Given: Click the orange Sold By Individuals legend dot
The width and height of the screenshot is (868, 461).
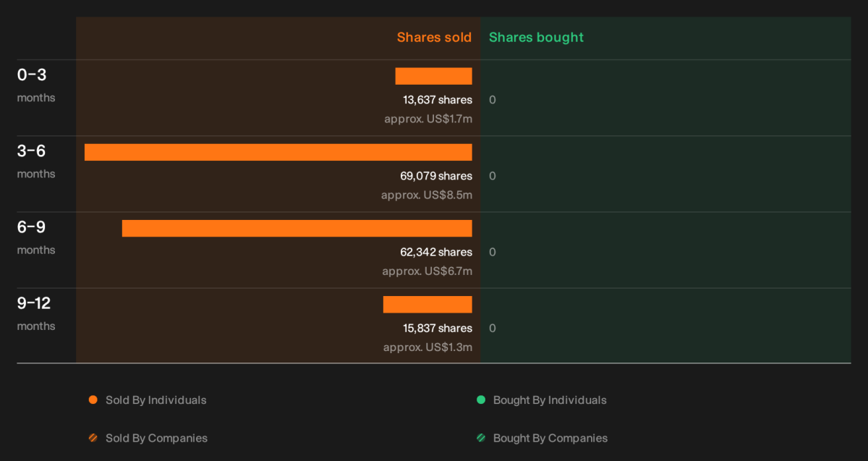Looking at the screenshot, I should pos(93,400).
